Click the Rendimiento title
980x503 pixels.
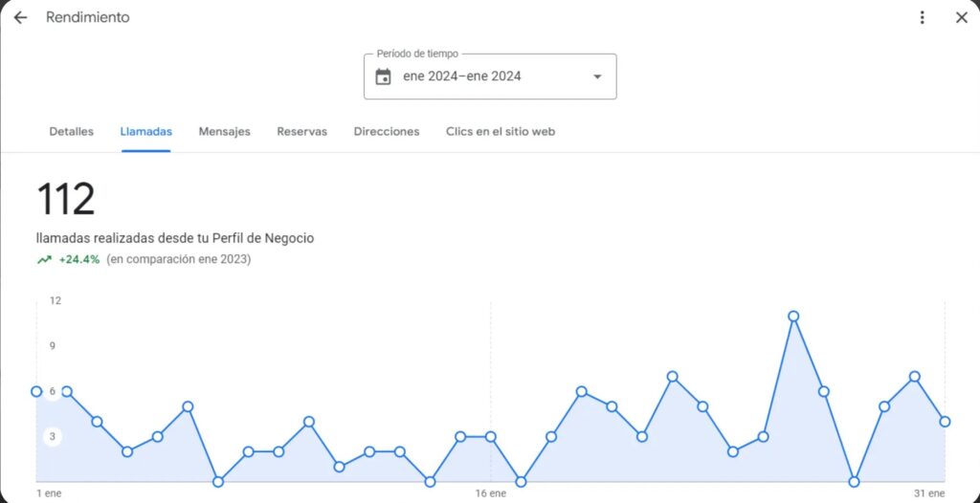(x=87, y=17)
